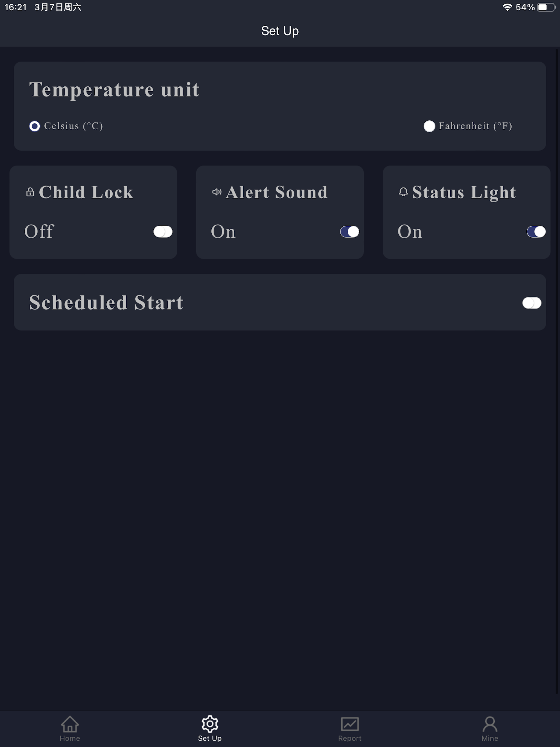Switch to the Mine tab label
The width and height of the screenshot is (560, 747).
[490, 738]
